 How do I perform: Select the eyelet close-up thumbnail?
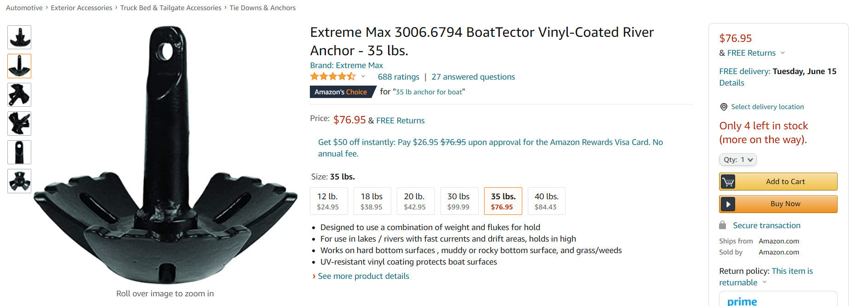click(19, 152)
